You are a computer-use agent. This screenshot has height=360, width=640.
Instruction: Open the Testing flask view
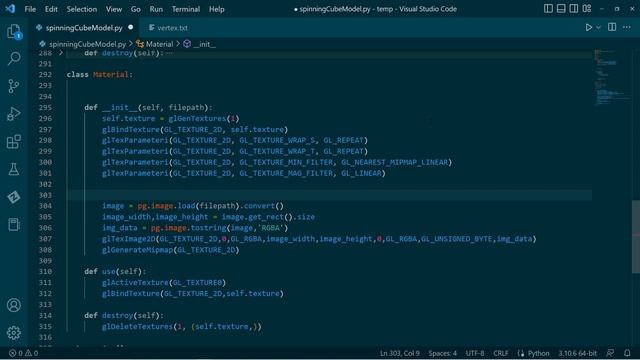pos(13,169)
